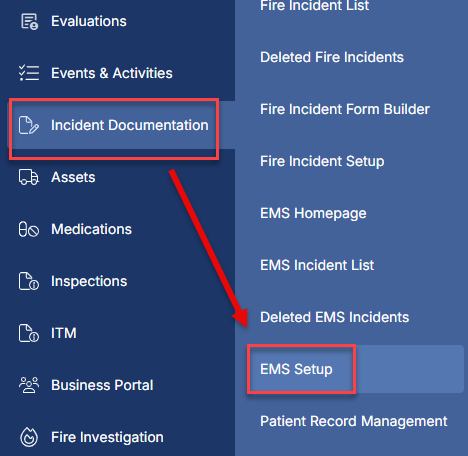Click the ITM document icon

point(29,333)
